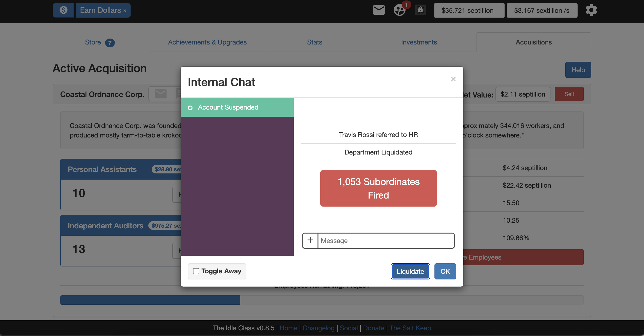
Task: Expand the Earn Dollars menu
Action: 103,10
